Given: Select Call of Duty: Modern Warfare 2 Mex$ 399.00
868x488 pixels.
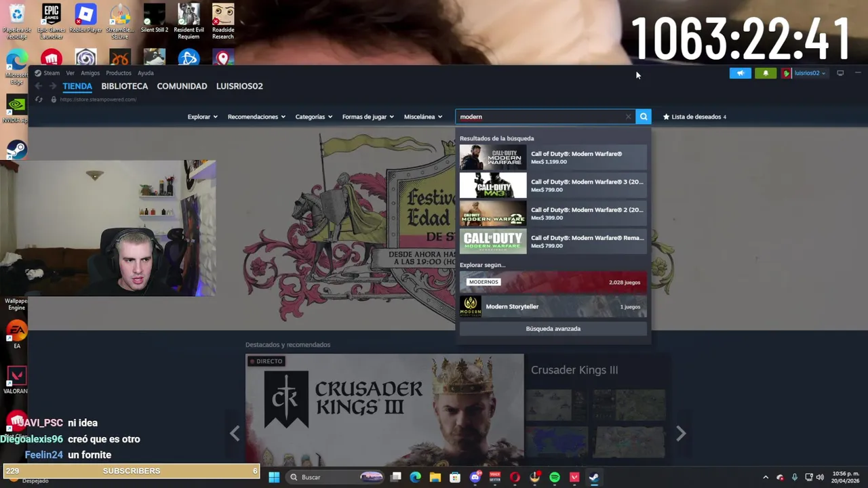Looking at the screenshot, I should [553, 213].
